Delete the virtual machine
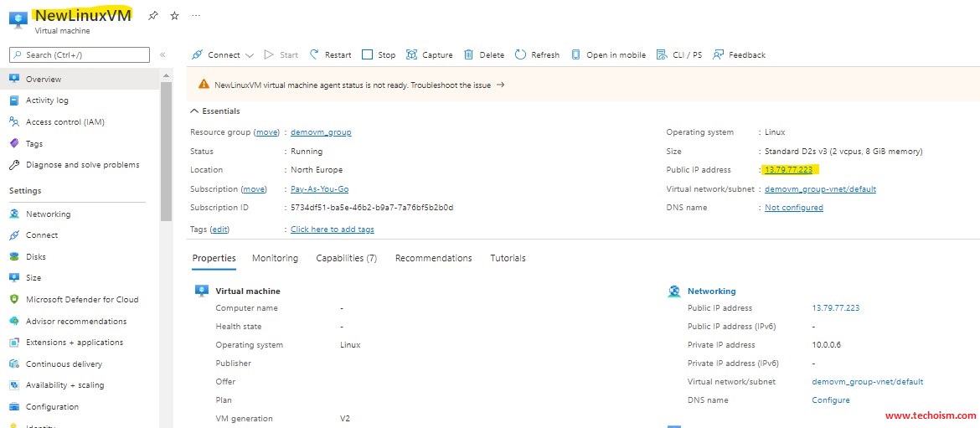 coord(484,55)
